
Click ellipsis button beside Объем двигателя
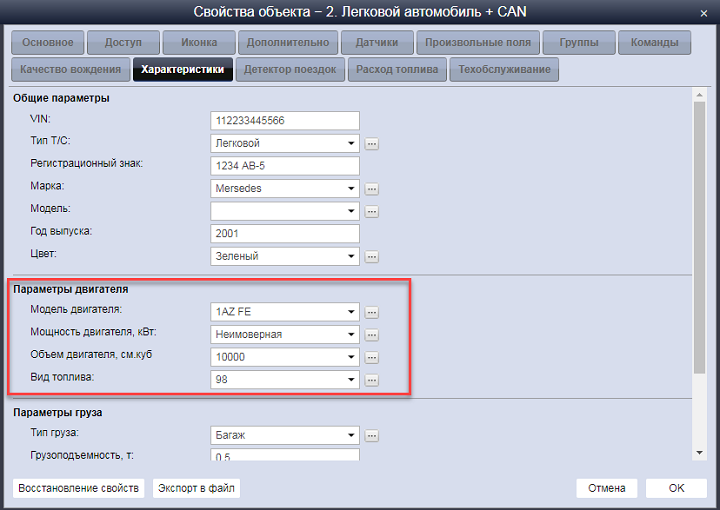click(372, 357)
